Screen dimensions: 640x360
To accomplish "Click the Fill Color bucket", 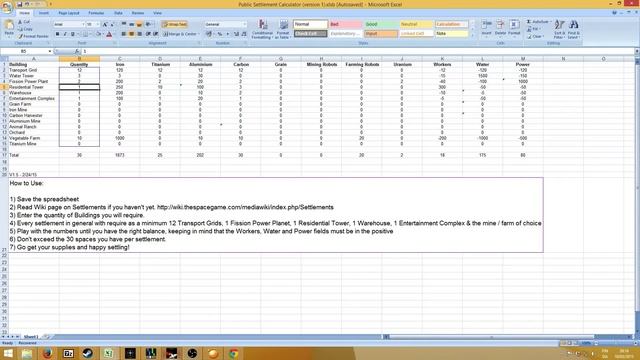I will click(98, 34).
